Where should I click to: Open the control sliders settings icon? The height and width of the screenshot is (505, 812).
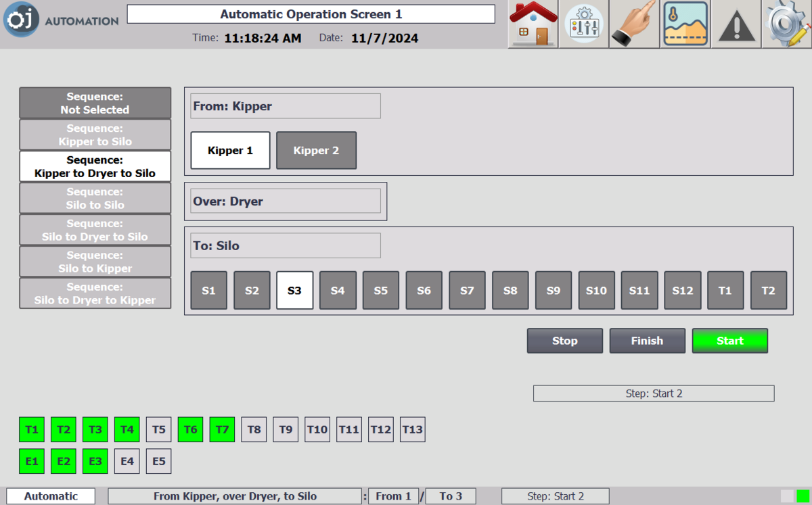tap(583, 24)
